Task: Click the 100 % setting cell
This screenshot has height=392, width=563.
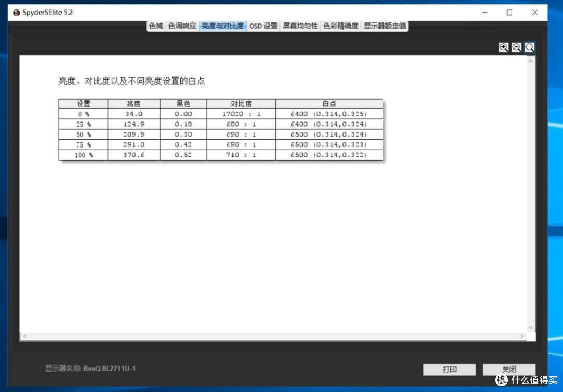Action: pyautogui.click(x=83, y=155)
